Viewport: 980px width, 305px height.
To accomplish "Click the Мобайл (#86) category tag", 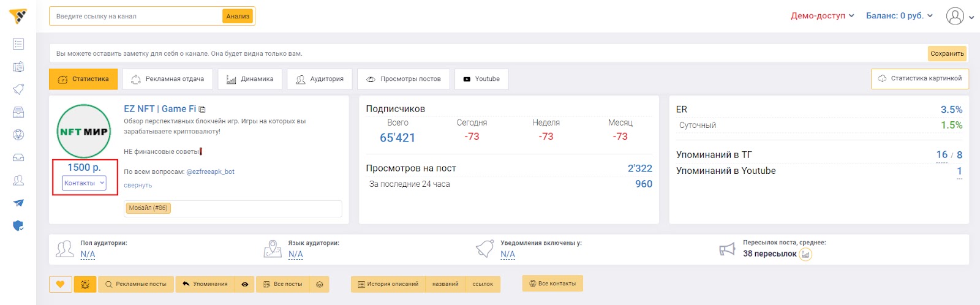I will coord(148,208).
